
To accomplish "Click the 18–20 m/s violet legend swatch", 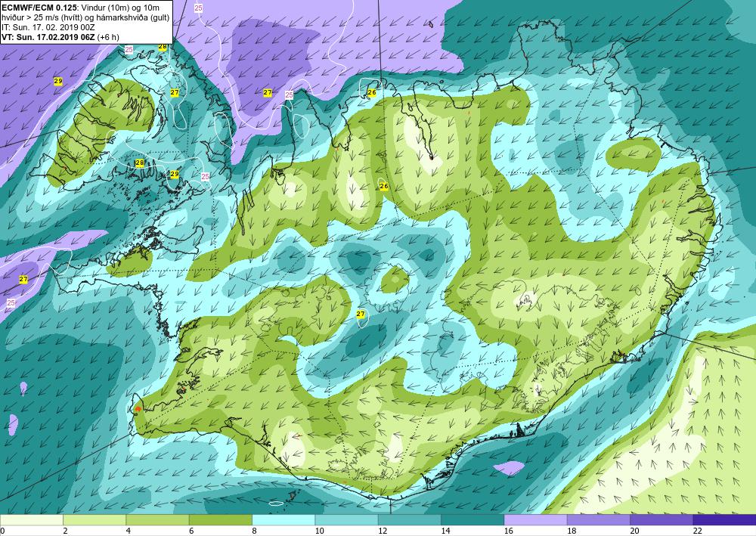I will (598, 520).
